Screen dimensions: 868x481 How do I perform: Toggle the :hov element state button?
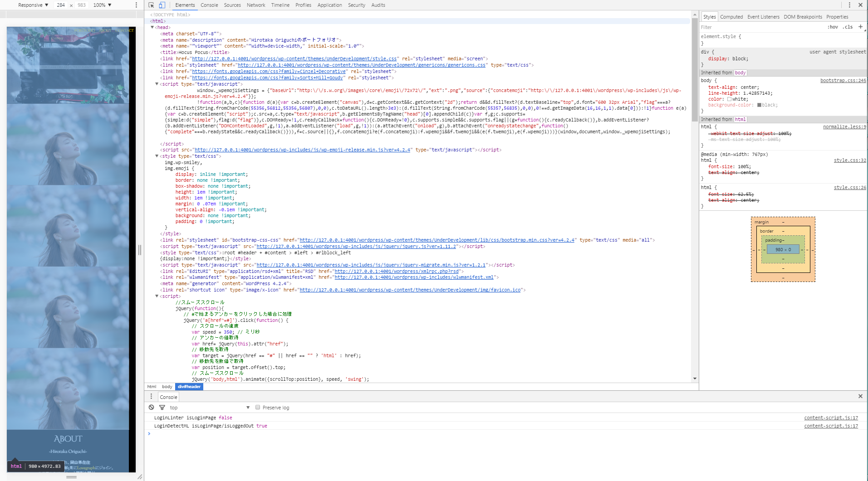pos(833,27)
